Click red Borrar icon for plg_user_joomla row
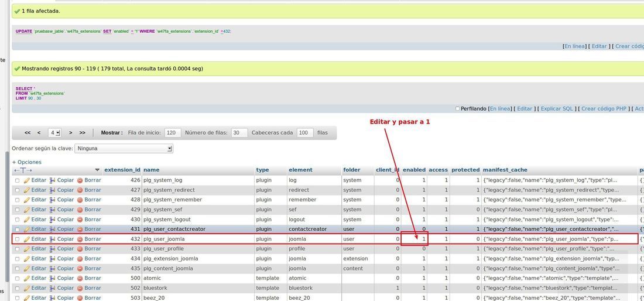This screenshot has width=644, height=301. (x=80, y=239)
